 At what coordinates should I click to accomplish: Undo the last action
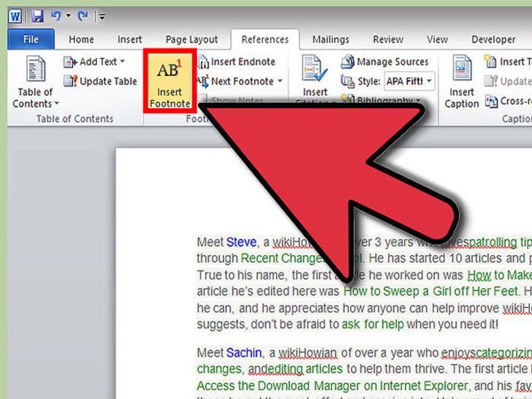(56, 15)
